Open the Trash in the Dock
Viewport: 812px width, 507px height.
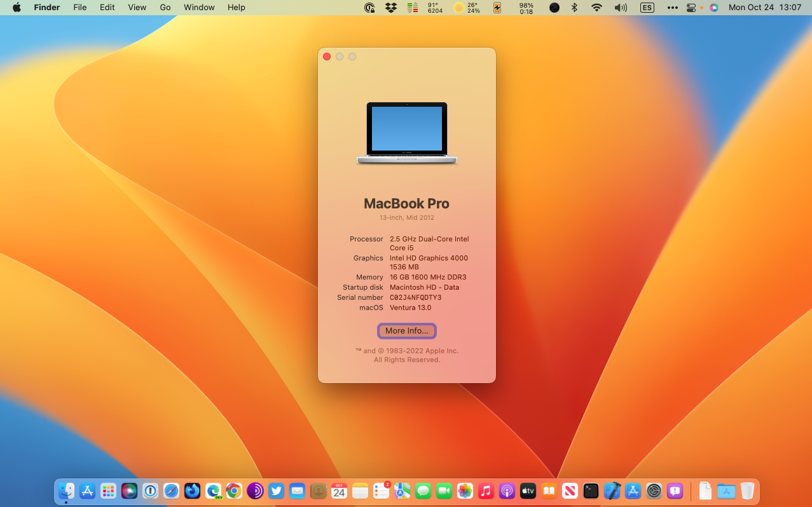[747, 490]
